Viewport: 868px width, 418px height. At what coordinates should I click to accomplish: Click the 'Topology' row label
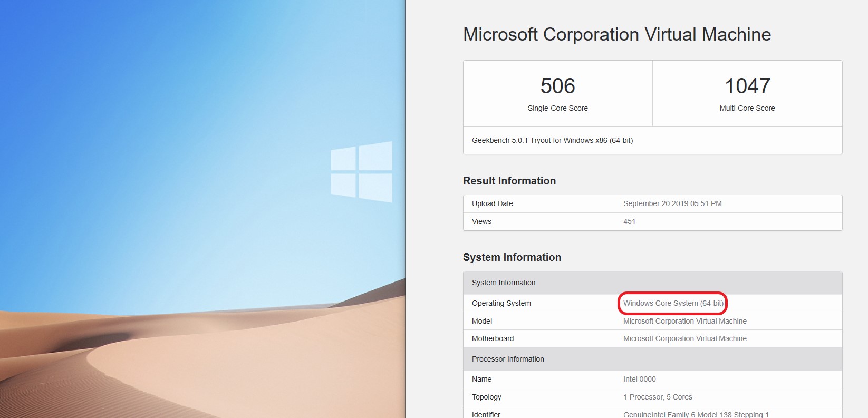point(486,397)
